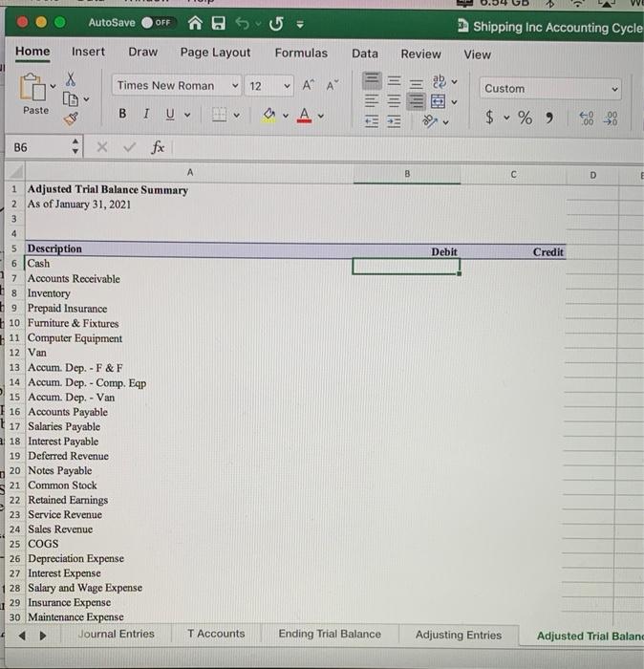Toggle Align Left horizontal alignment
The image size is (644, 669).
372,101
